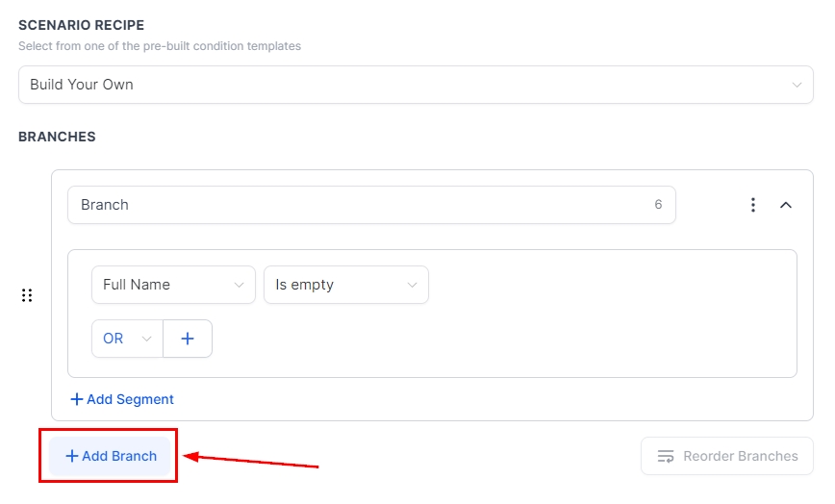Open the OR logic operator dropdown
This screenshot has height=504, width=835.
127,339
